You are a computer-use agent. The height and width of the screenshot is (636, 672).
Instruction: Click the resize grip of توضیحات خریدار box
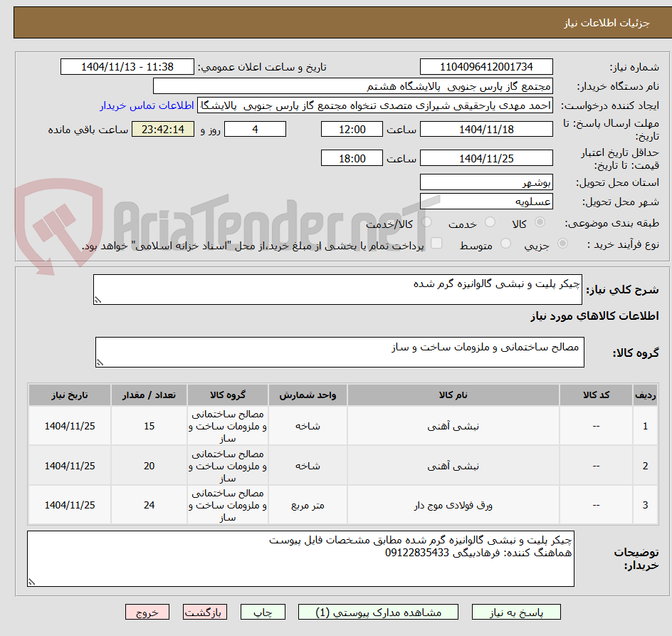[x=32, y=582]
